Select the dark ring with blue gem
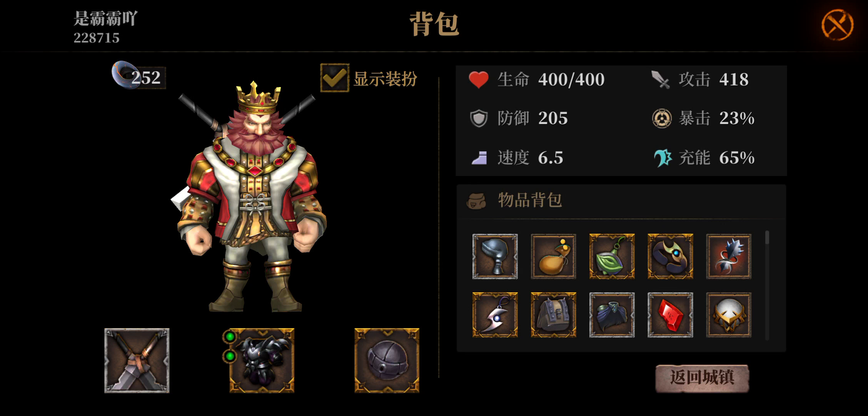Image resolution: width=868 pixels, height=416 pixels. coord(670,257)
